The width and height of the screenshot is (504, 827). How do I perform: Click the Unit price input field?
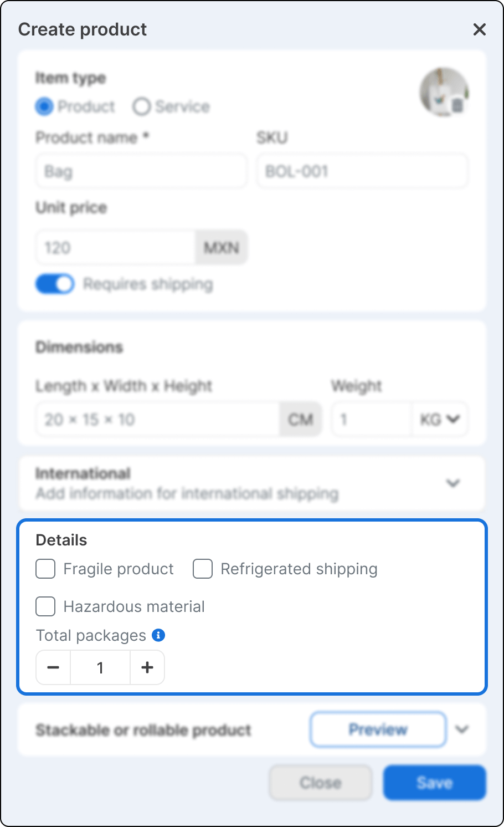116,247
